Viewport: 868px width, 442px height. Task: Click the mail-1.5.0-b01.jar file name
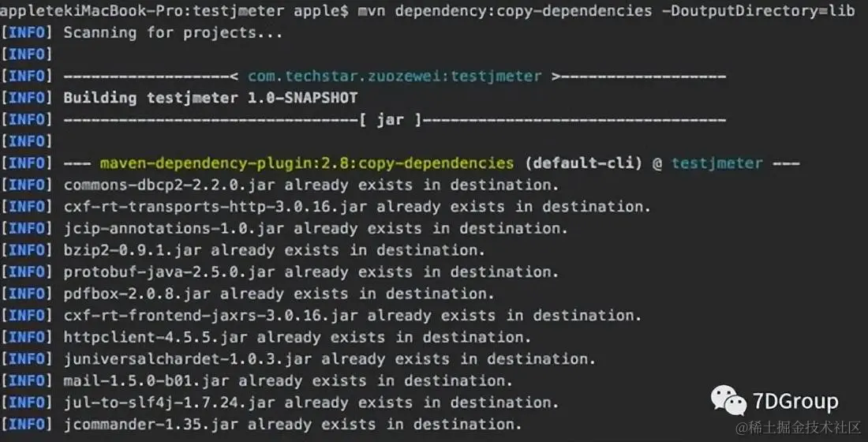[146, 381]
